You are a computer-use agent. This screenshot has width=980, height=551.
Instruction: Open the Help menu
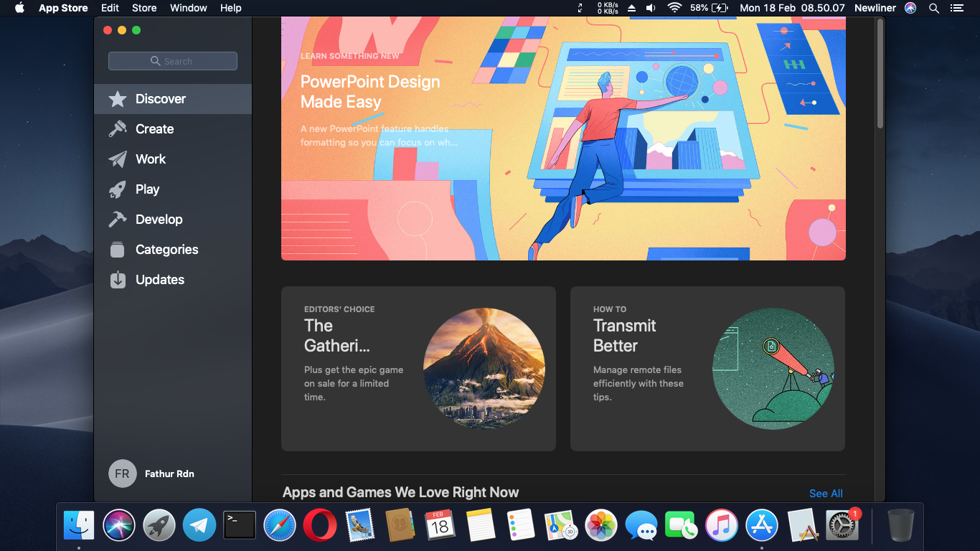click(x=231, y=8)
